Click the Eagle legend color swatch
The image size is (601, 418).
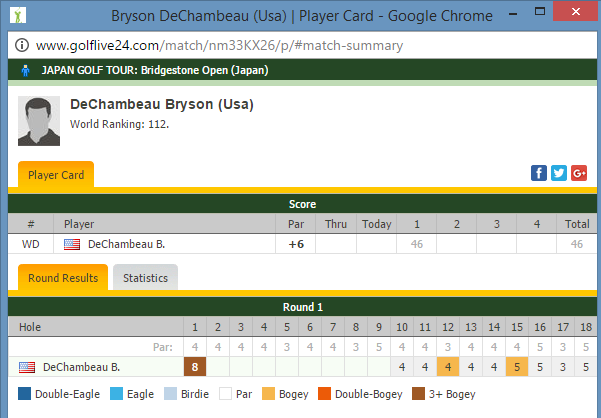(116, 394)
